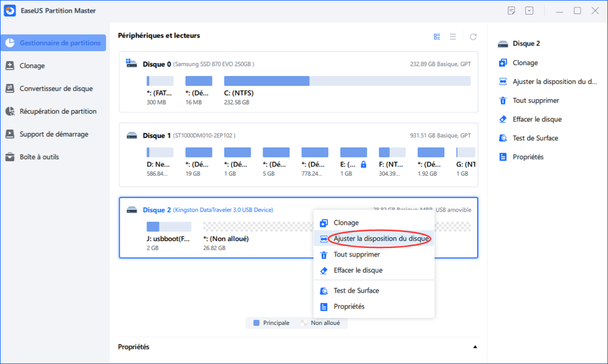Refresh the disk list
The height and width of the screenshot is (364, 608).
(x=473, y=37)
